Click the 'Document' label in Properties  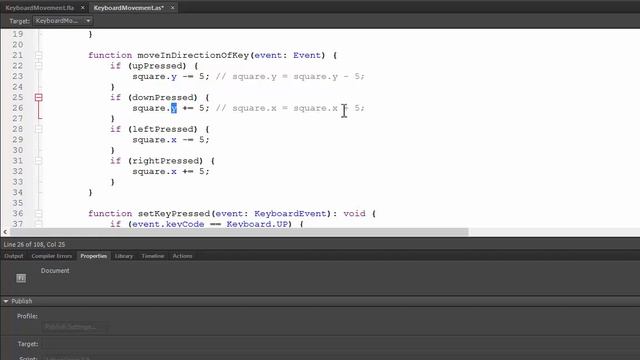tap(55, 271)
